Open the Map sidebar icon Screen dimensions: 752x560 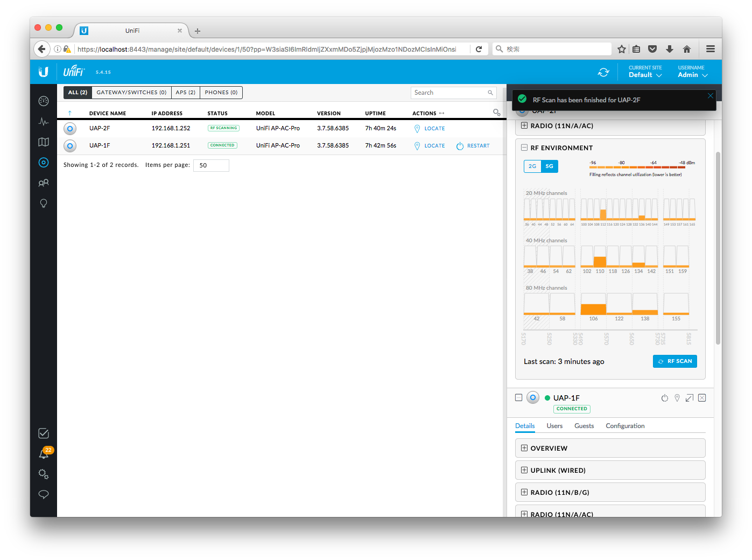pyautogui.click(x=44, y=142)
